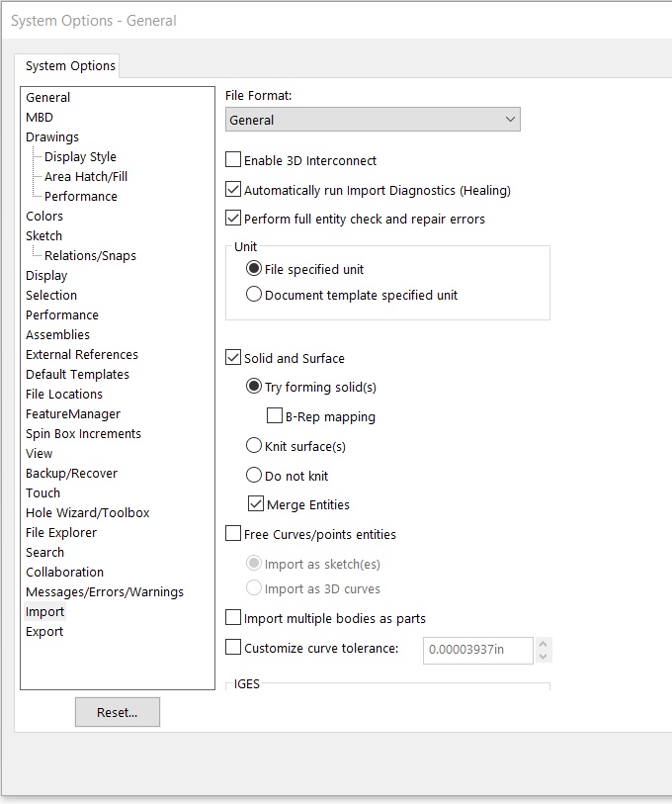Choose Do not knit option
The height and width of the screenshot is (804, 672).
click(254, 476)
